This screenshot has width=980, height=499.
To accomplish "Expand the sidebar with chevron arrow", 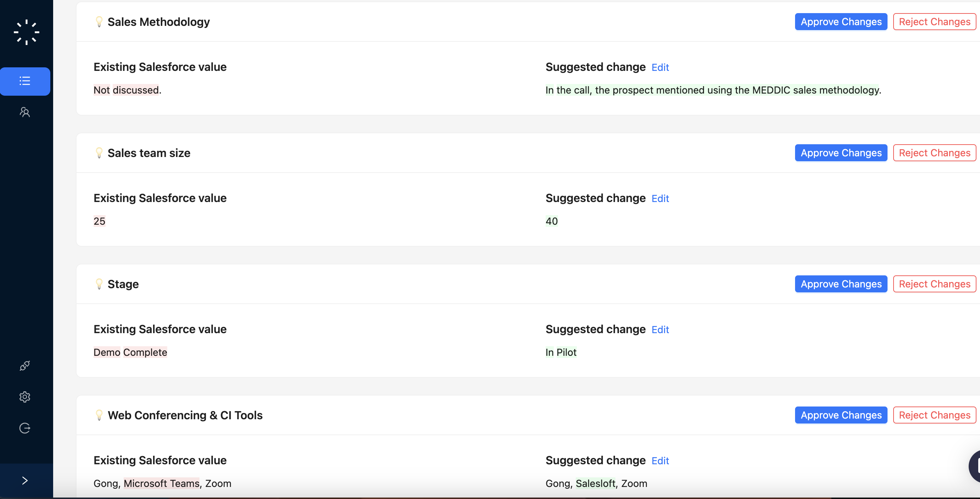I will 25,481.
